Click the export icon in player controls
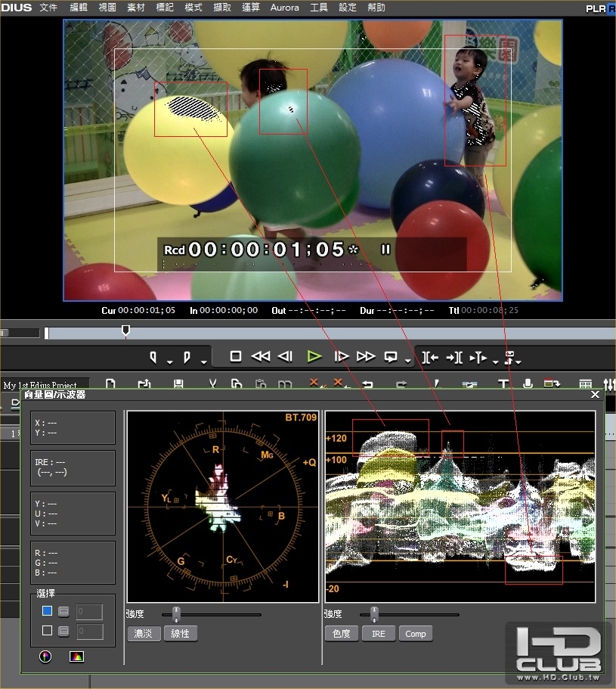The image size is (616, 689). coord(509,358)
